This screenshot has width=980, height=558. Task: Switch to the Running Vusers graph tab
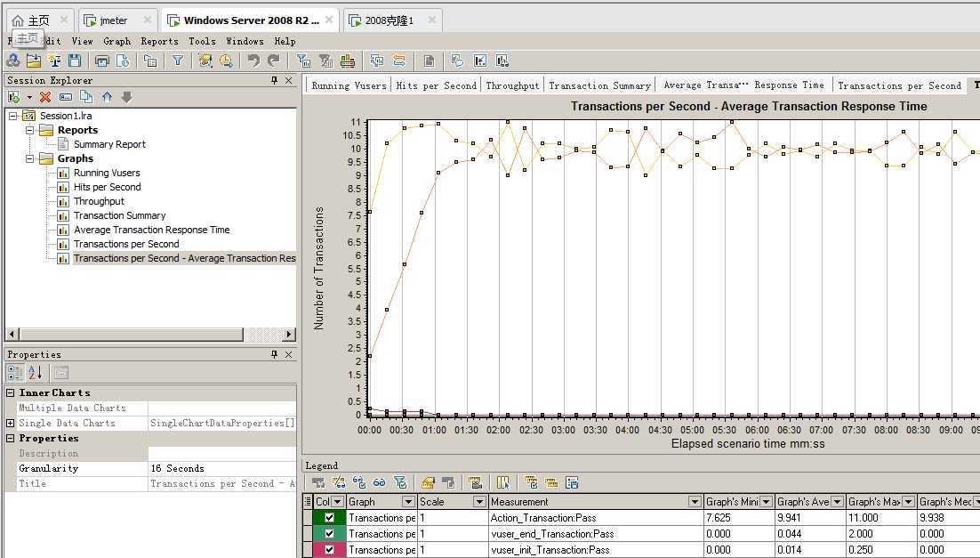pyautogui.click(x=349, y=85)
